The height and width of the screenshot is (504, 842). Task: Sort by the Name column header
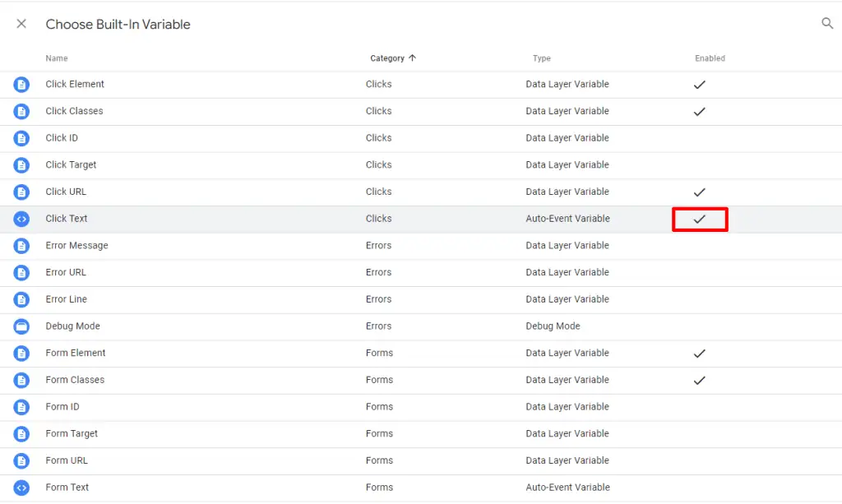tap(57, 58)
